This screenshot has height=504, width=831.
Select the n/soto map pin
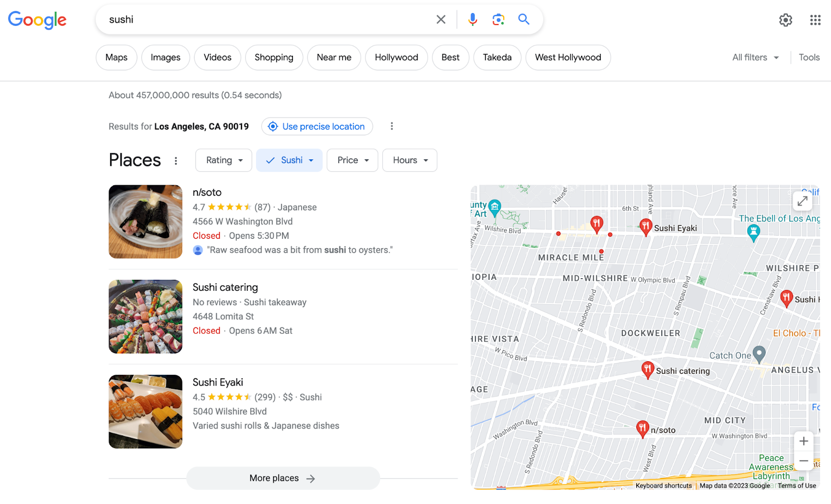pyautogui.click(x=642, y=429)
